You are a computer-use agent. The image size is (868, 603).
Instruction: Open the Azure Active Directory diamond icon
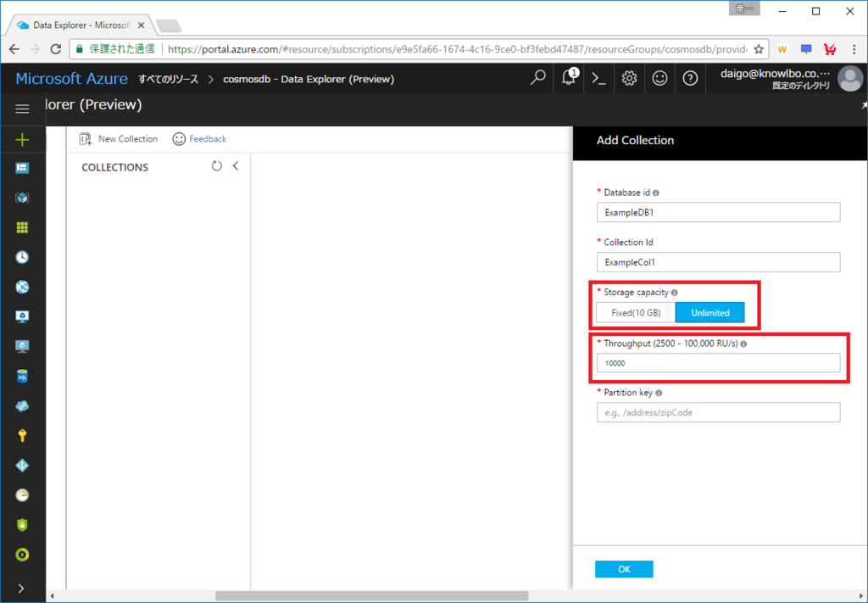click(22, 466)
